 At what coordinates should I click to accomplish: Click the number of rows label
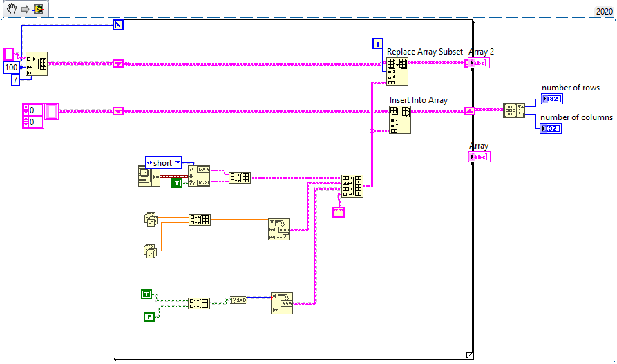tap(571, 88)
